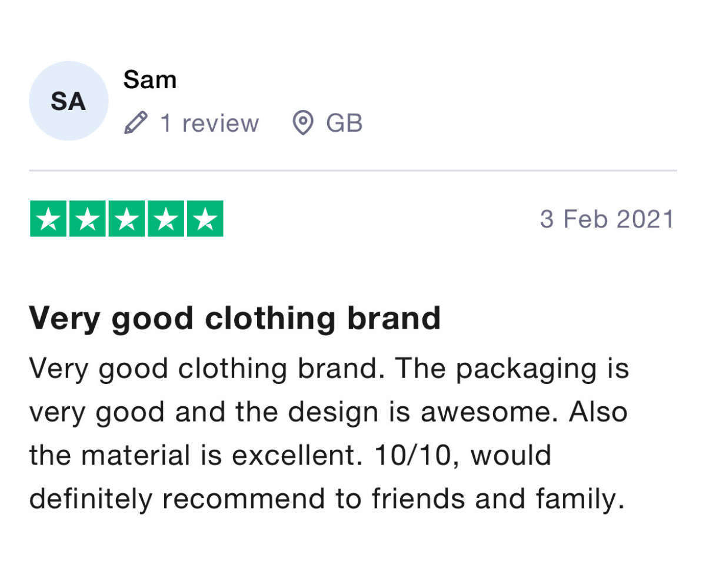Click the text 'friends and family'

[497, 500]
